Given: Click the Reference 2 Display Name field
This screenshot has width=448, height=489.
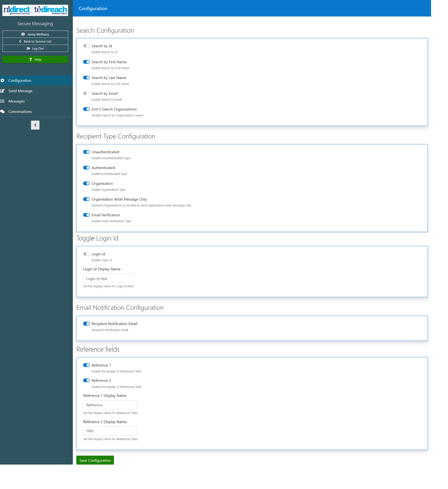Looking at the screenshot, I should pos(110,431).
